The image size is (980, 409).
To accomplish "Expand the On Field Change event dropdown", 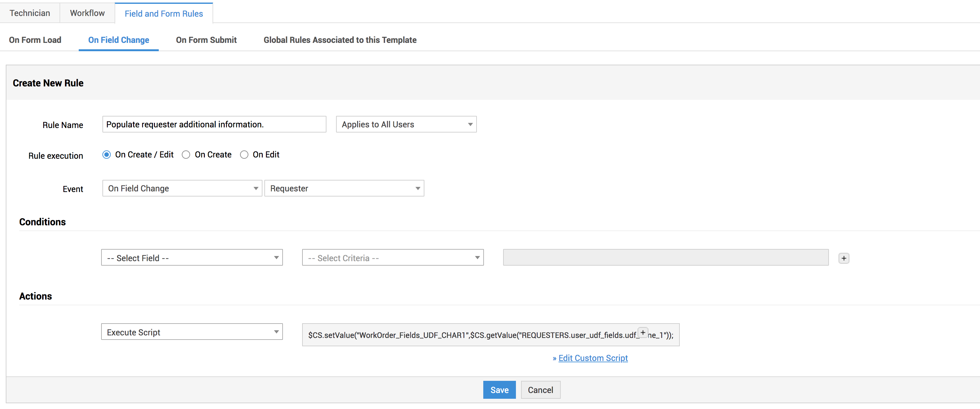I will [x=182, y=188].
